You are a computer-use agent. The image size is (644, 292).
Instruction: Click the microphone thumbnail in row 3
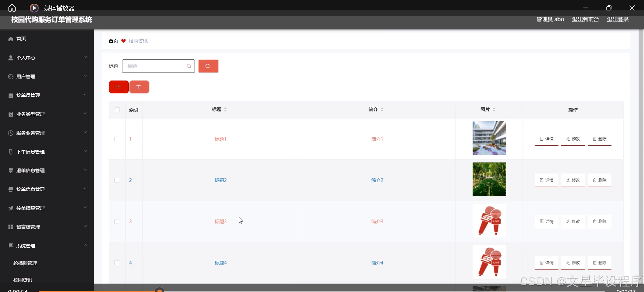click(489, 221)
